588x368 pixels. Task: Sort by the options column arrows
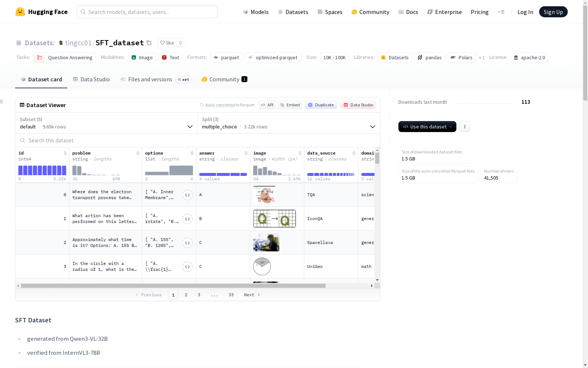coord(192,153)
